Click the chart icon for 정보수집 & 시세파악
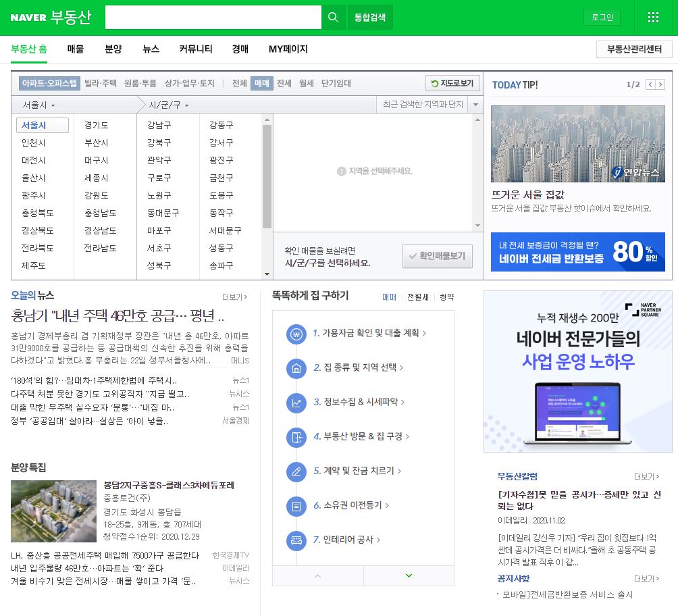Screen dimensions: 678x616 click(296, 403)
